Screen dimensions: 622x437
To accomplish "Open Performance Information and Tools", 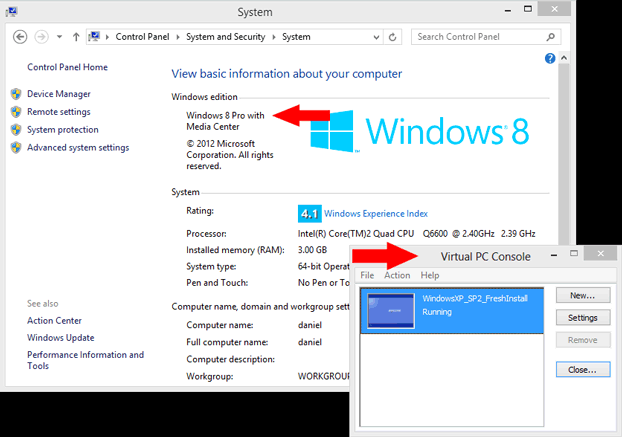I will pyautogui.click(x=85, y=360).
